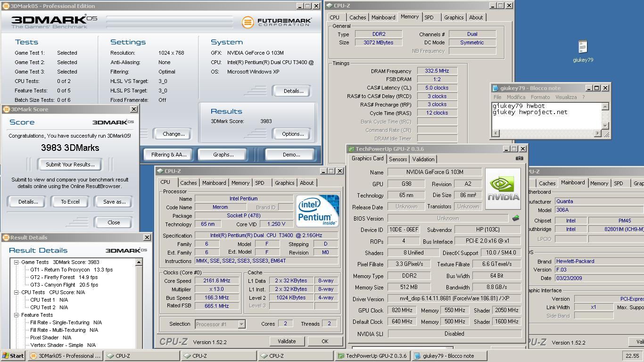Collapse the Feature Tests tree node
Image resolution: width=644 pixels, height=362 pixels.
click(x=16, y=315)
